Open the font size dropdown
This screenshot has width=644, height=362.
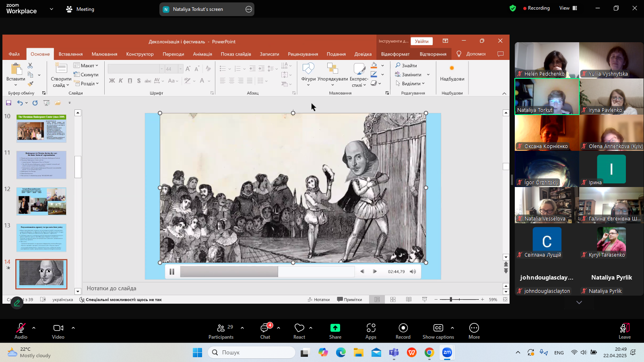[180, 69]
